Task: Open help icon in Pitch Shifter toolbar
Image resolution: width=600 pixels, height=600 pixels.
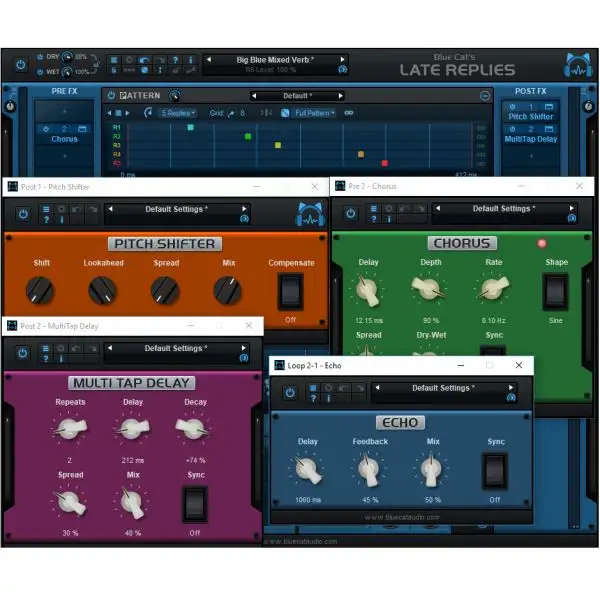Action: pyautogui.click(x=46, y=220)
